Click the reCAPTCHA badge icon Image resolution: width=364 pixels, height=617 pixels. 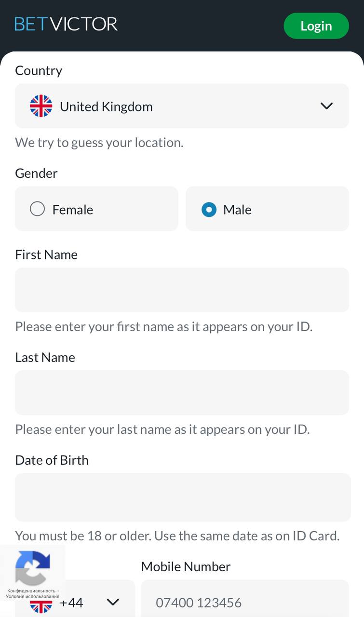(33, 568)
